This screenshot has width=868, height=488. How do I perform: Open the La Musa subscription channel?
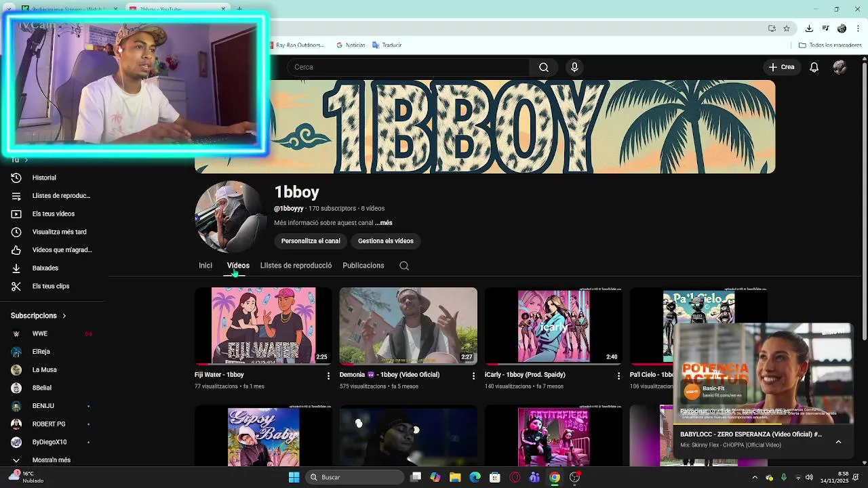click(x=52, y=369)
